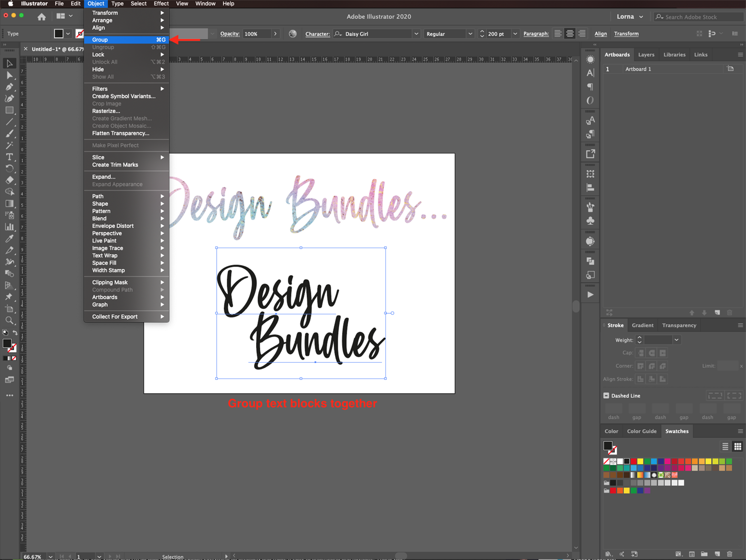The width and height of the screenshot is (746, 560).
Task: Click the Character link label
Action: (317, 34)
